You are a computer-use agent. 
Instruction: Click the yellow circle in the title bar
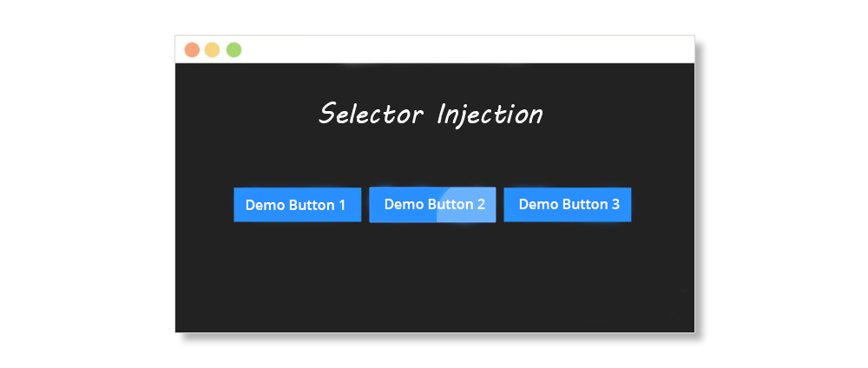[x=213, y=49]
